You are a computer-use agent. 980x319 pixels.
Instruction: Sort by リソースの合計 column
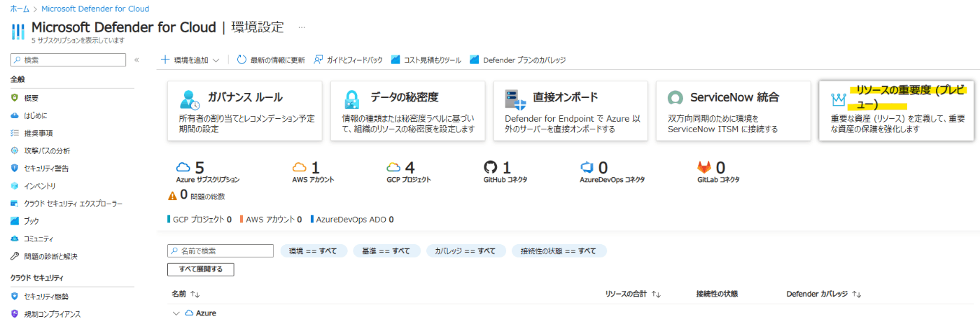pos(633,295)
